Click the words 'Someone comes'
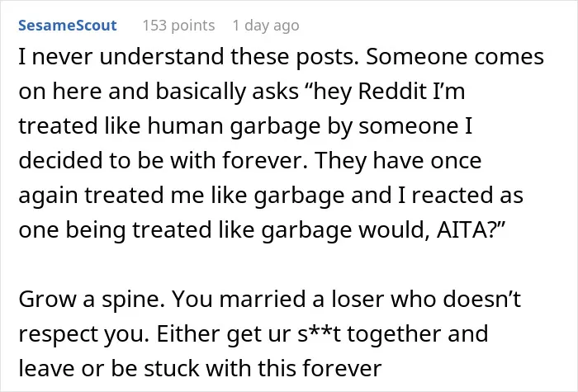The image size is (578, 392). pyautogui.click(x=455, y=57)
